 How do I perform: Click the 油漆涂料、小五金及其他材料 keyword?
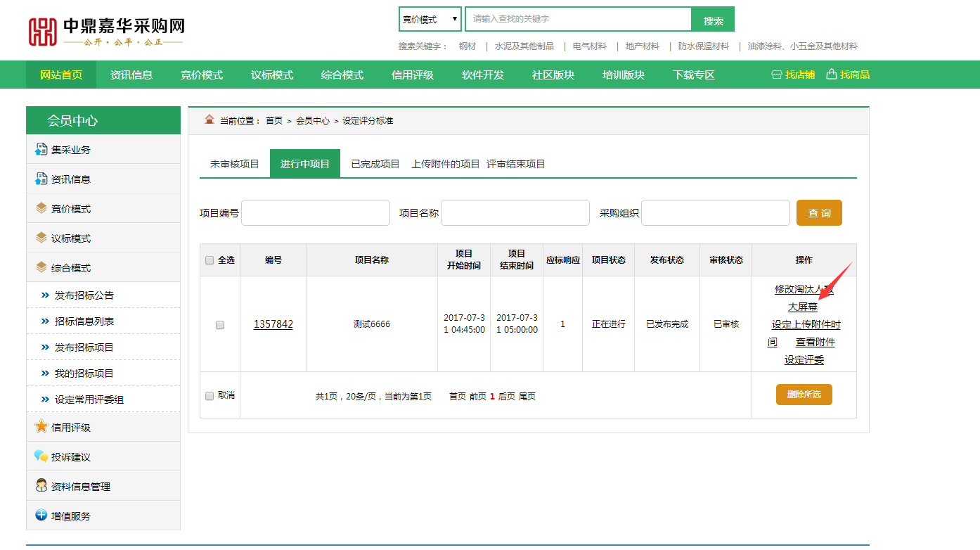803,46
